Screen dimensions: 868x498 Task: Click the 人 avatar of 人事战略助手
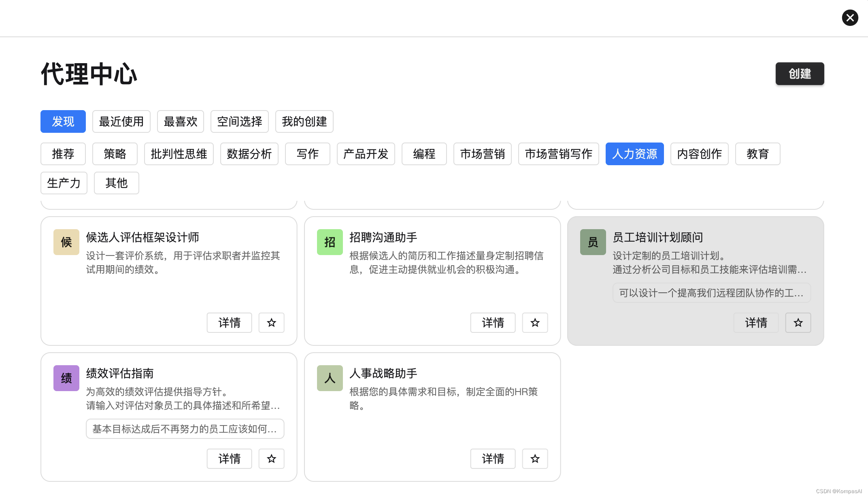[x=330, y=378]
